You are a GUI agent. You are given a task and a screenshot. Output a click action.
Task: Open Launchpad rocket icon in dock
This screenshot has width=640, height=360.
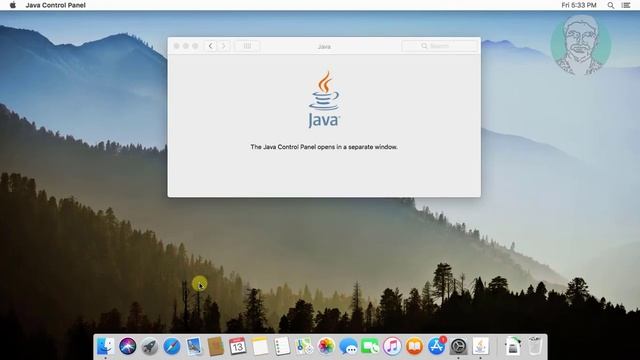pos(150,347)
